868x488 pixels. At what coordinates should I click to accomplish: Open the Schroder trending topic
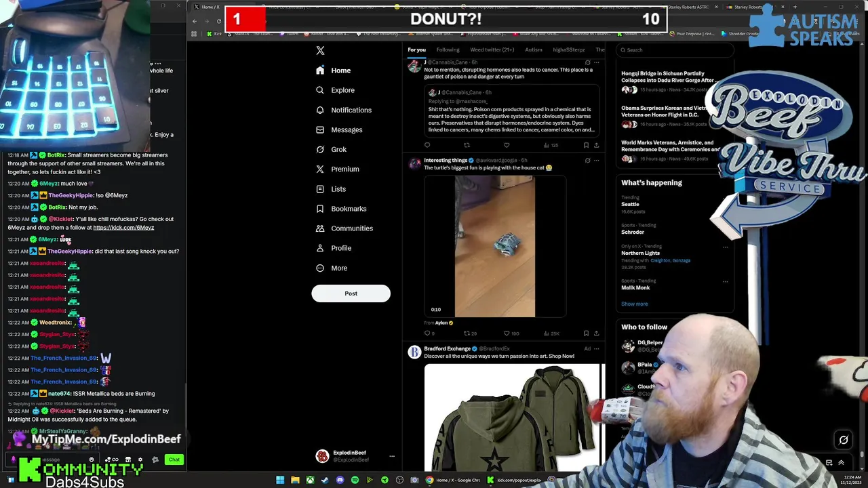click(633, 232)
